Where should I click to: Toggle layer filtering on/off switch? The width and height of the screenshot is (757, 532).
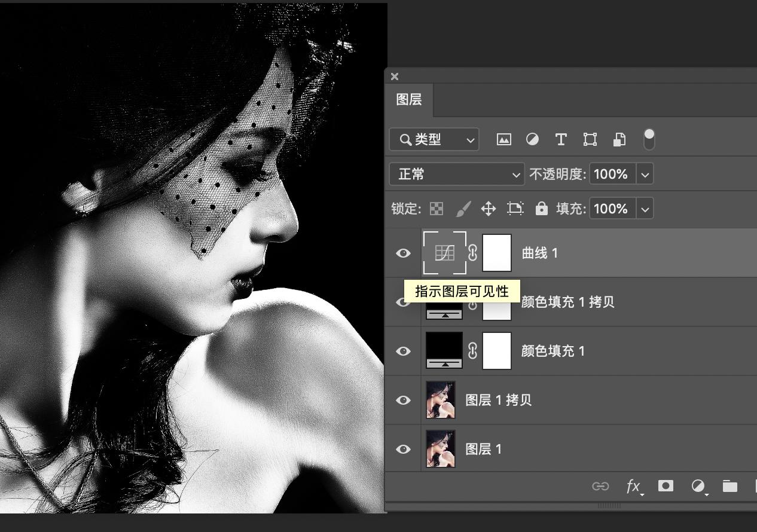coord(649,139)
